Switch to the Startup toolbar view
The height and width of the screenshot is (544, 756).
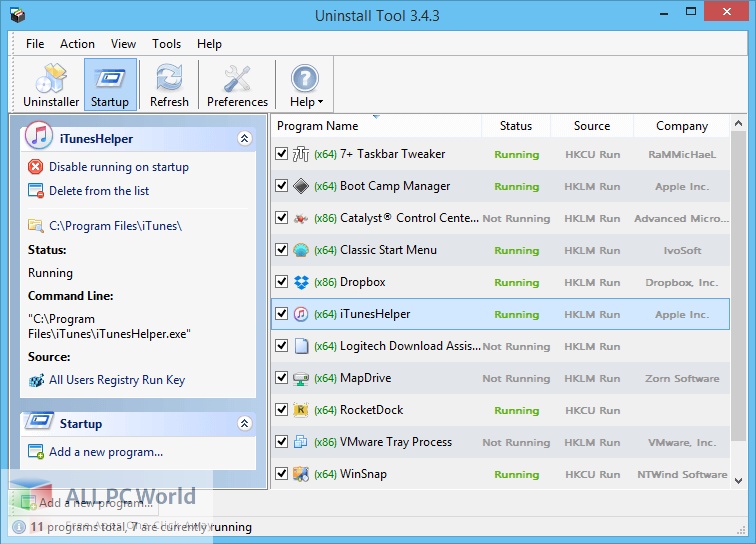tap(110, 85)
